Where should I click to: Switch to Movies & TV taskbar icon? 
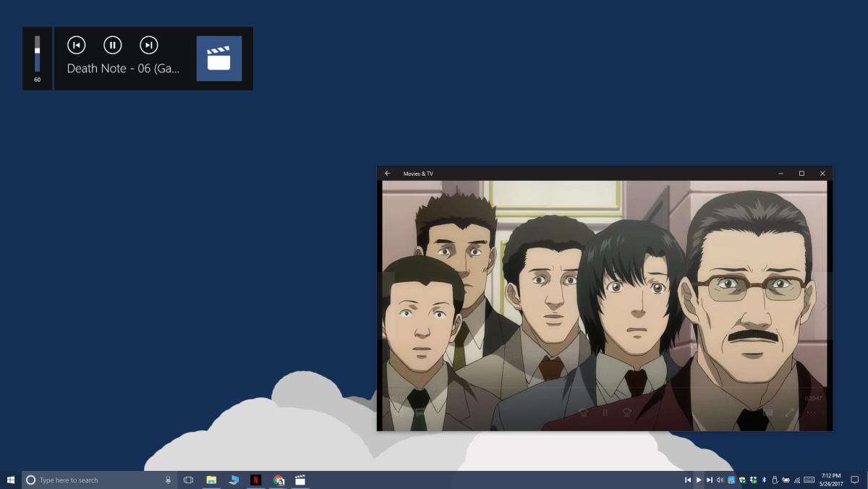pyautogui.click(x=300, y=480)
